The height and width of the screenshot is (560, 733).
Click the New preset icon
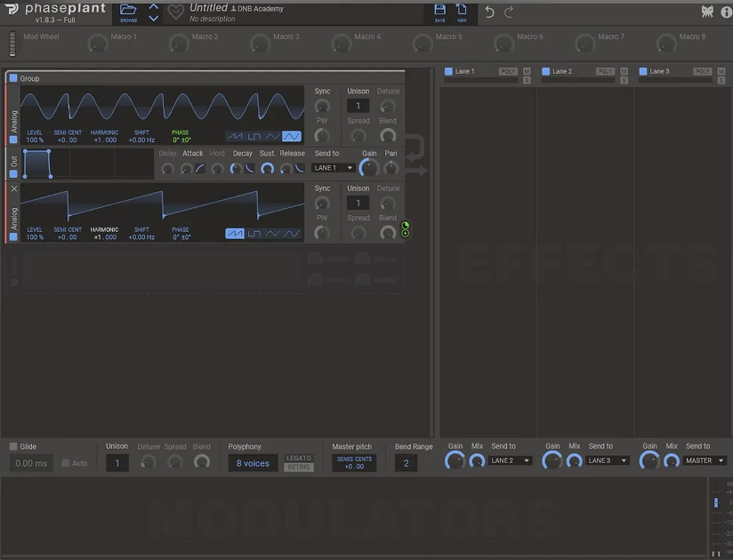[462, 10]
